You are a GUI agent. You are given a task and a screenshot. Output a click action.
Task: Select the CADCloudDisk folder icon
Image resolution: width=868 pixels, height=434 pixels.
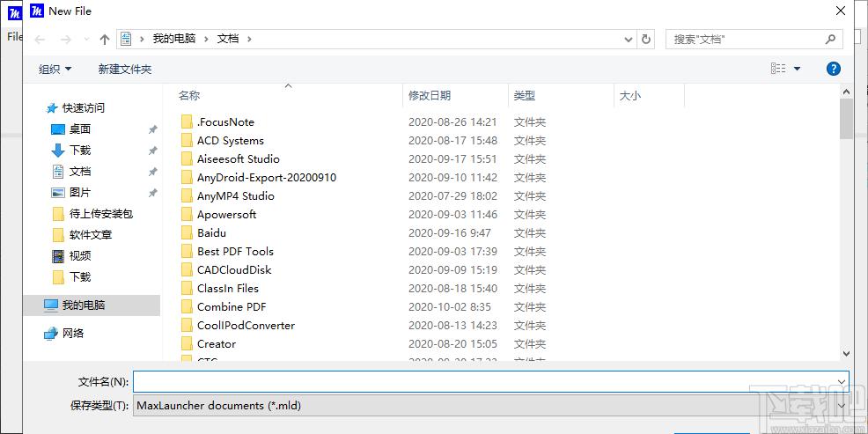coord(188,270)
